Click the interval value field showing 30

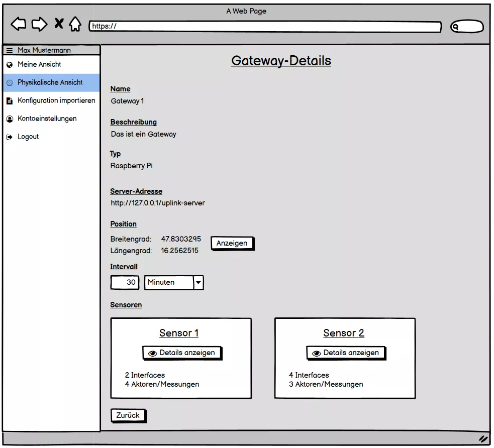point(124,282)
